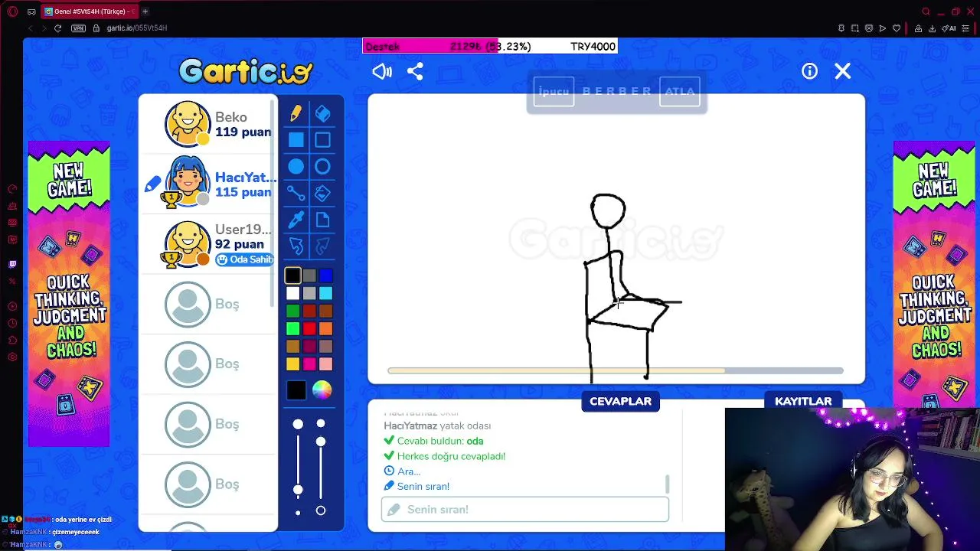The width and height of the screenshot is (980, 551).
Task: Click browser search magnifier icon
Action: pos(926,11)
